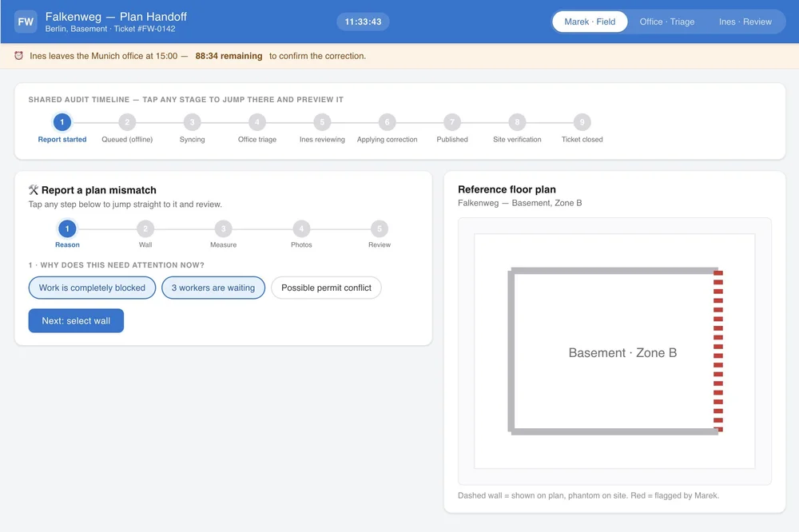This screenshot has width=799, height=532.
Task: Click the Falkenweg — Basement, Zone B subtitle
Action: 520,203
